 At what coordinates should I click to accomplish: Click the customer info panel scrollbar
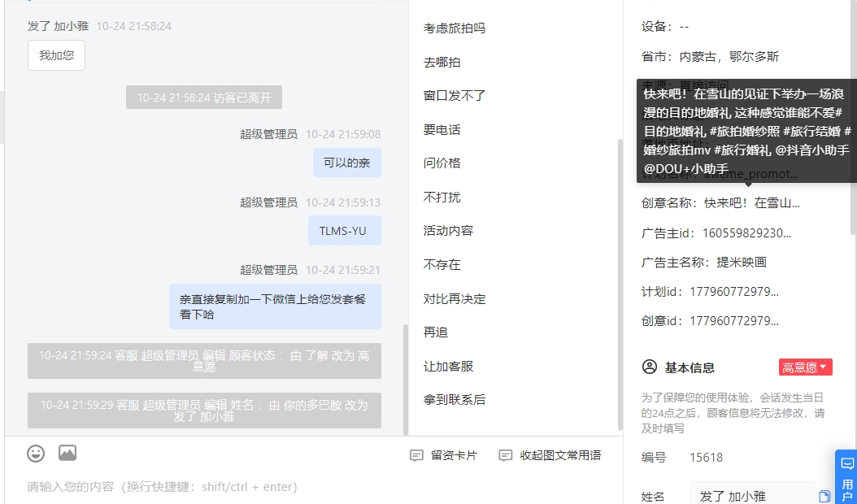[854, 118]
